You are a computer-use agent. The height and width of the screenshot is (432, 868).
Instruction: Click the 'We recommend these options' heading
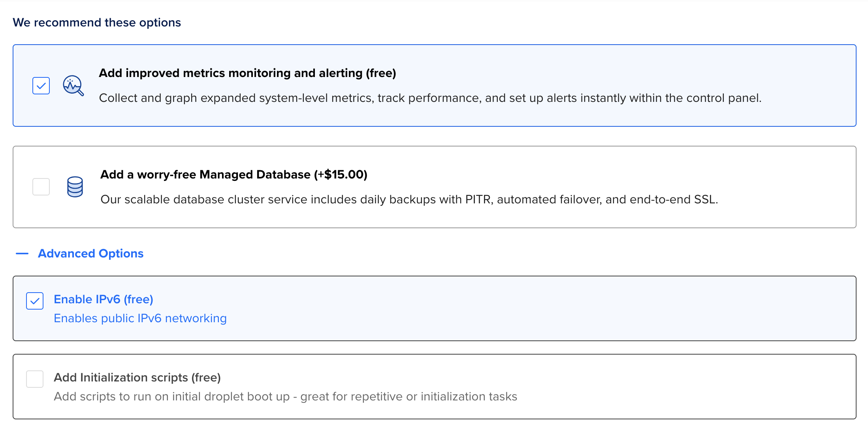click(x=97, y=23)
